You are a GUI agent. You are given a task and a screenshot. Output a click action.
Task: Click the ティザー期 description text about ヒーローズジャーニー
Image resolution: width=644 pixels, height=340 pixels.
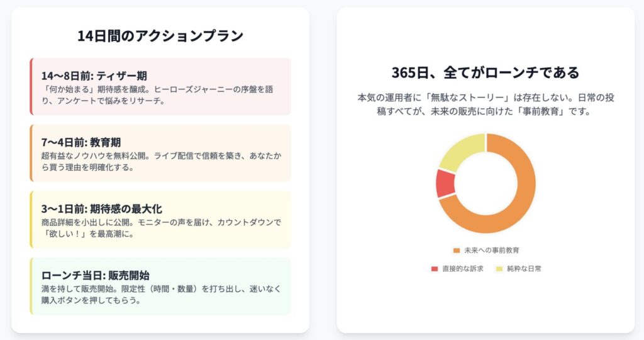click(x=157, y=95)
